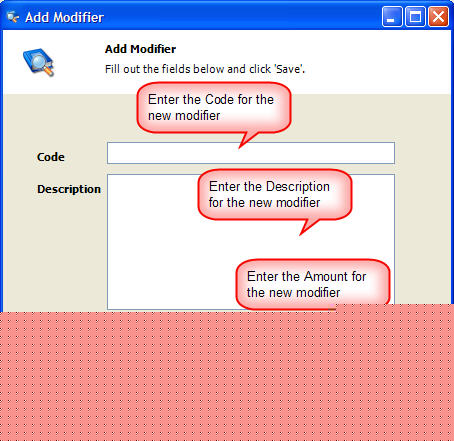Viewport: 454px width, 441px height.
Task: Click the Add Modifier title bar app icon
Action: 13,17
